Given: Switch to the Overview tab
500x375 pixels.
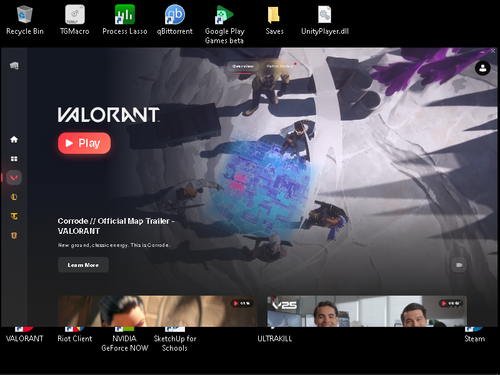Looking at the screenshot, I should [243, 66].
